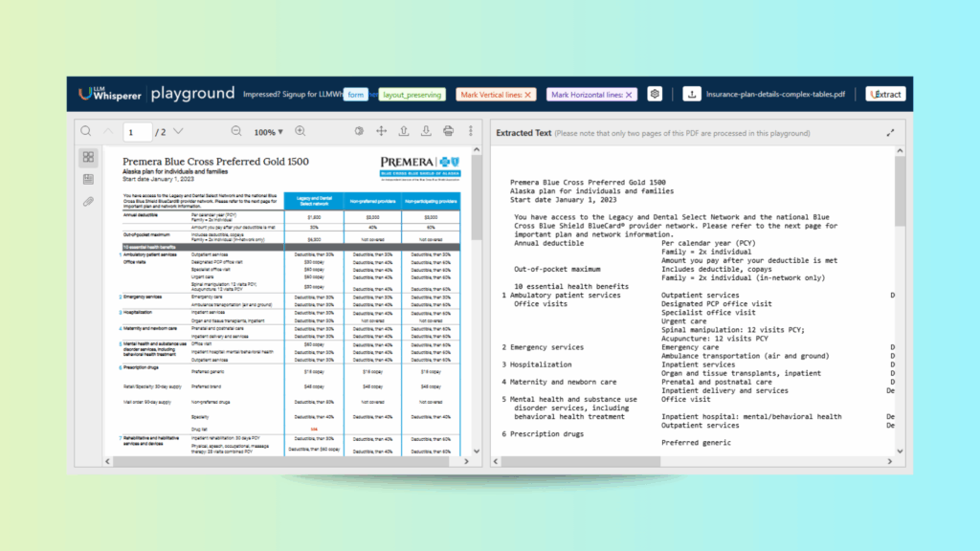Viewport: 980px width, 551px height.
Task: Switch PDF viewer theme with half-circle icon
Action: point(359,131)
